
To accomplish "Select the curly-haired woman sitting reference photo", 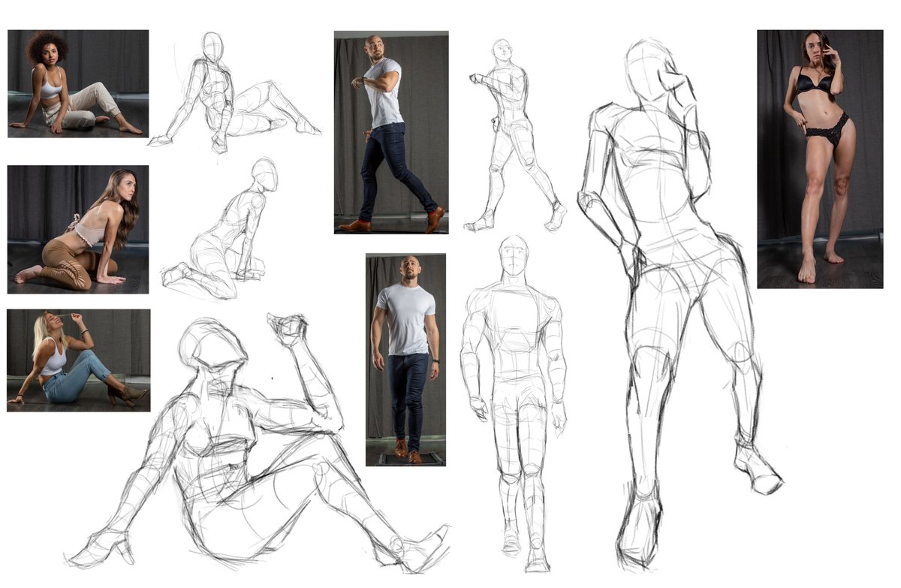I will point(78,83).
